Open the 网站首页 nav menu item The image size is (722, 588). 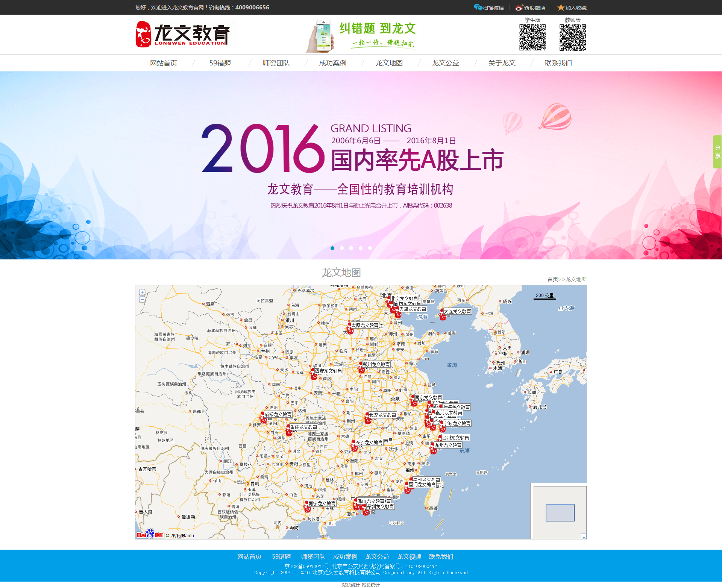pyautogui.click(x=164, y=63)
